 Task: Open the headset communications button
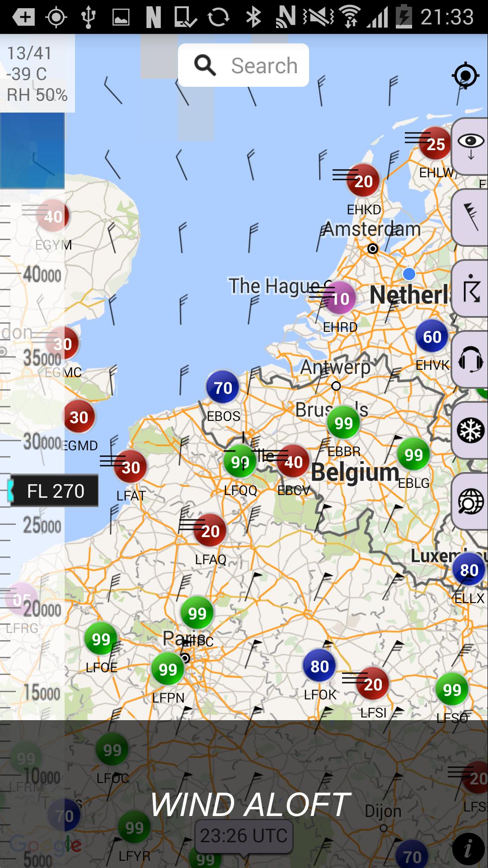click(470, 359)
